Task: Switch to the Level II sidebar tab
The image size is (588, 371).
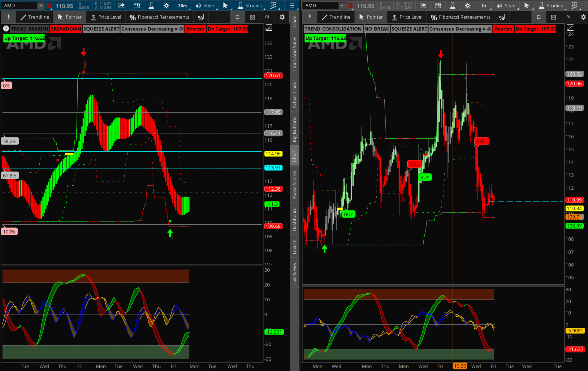Action: pyautogui.click(x=295, y=247)
